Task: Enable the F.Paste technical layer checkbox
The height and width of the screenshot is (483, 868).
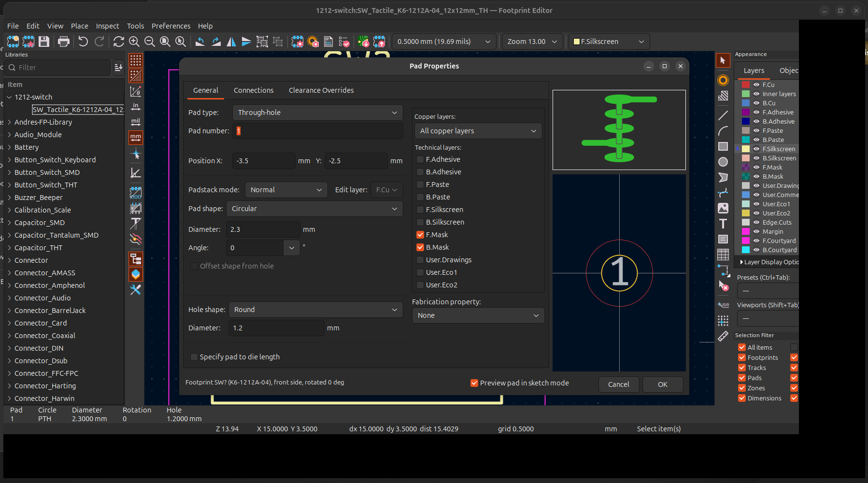Action: click(x=420, y=185)
